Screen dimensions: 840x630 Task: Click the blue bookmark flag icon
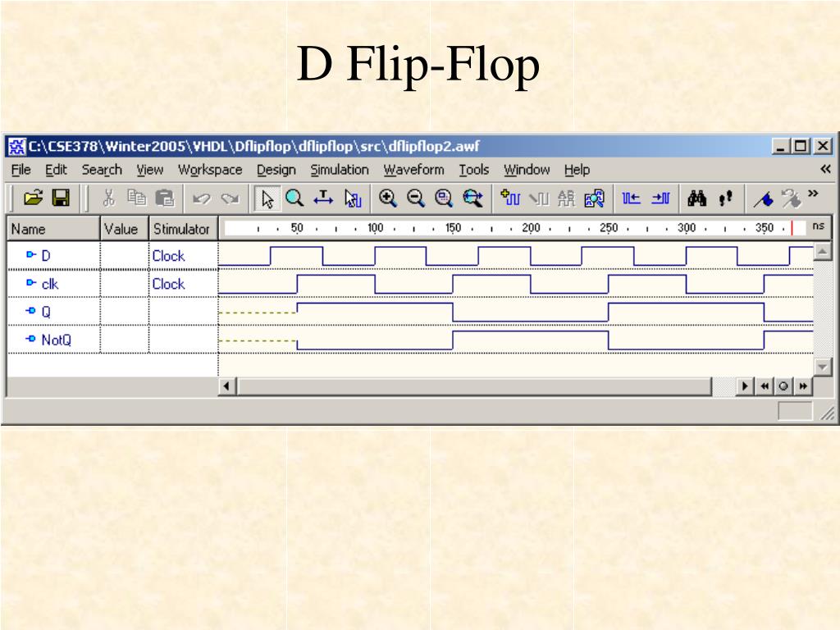[764, 199]
